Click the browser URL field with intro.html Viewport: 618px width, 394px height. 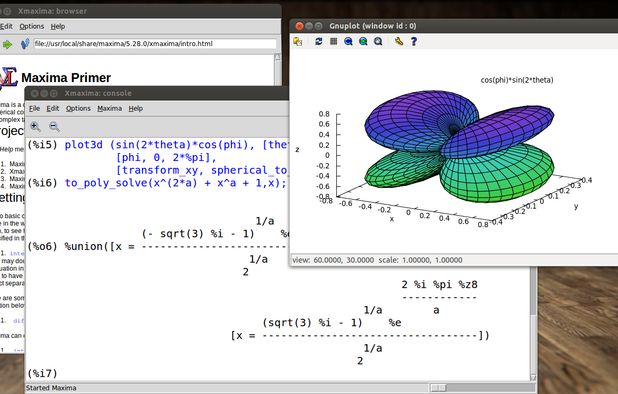click(x=155, y=44)
